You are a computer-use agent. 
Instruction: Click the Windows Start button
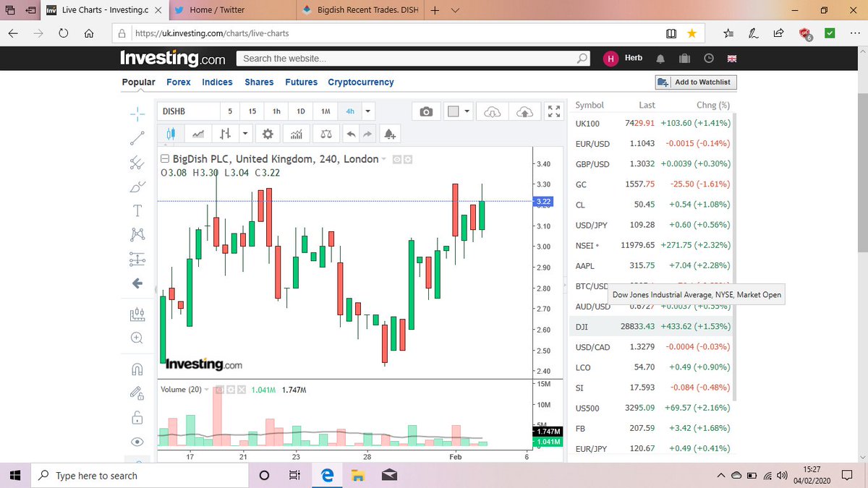pyautogui.click(x=16, y=475)
